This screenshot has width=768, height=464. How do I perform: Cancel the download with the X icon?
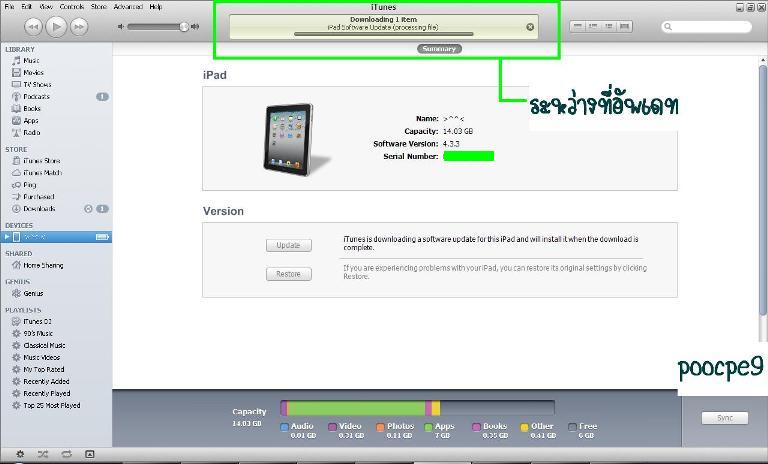[x=530, y=27]
